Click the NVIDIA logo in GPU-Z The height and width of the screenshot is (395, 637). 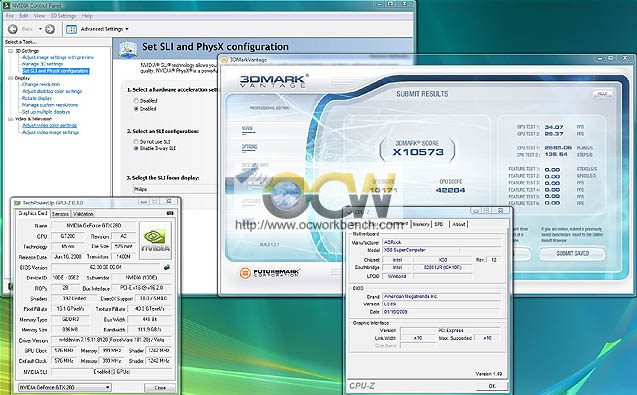[155, 241]
